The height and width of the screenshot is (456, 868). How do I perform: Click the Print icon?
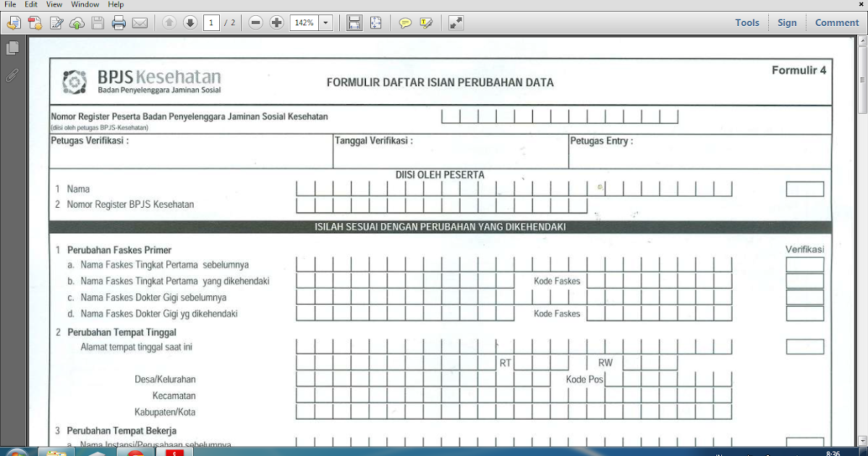pos(119,23)
